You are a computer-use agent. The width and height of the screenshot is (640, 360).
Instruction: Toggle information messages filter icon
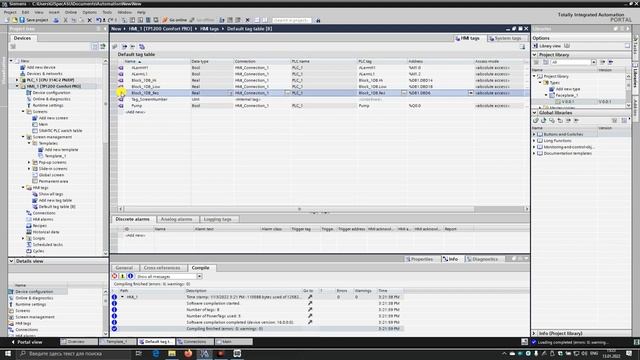(x=130, y=276)
